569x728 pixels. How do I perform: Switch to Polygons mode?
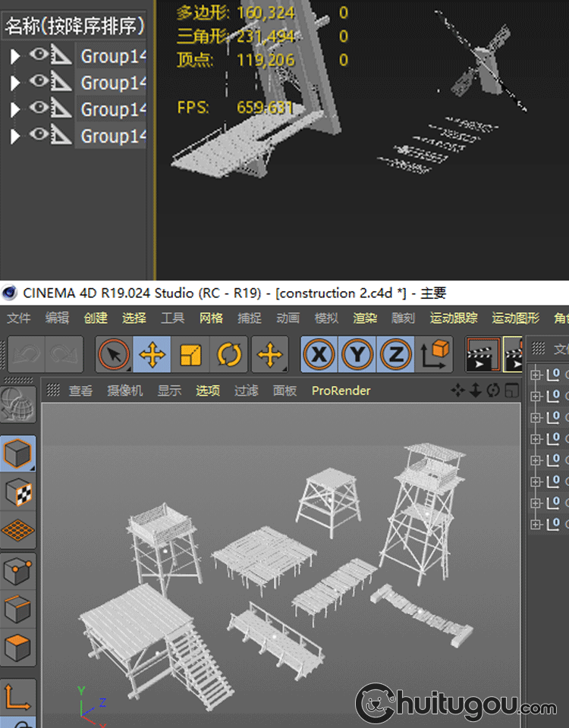pos(18,648)
